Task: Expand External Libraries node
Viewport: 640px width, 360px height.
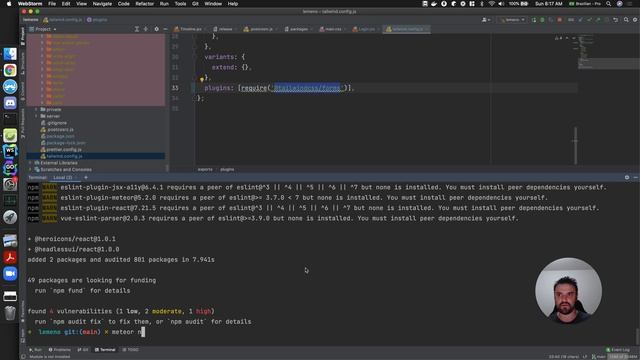Action: click(x=30, y=163)
